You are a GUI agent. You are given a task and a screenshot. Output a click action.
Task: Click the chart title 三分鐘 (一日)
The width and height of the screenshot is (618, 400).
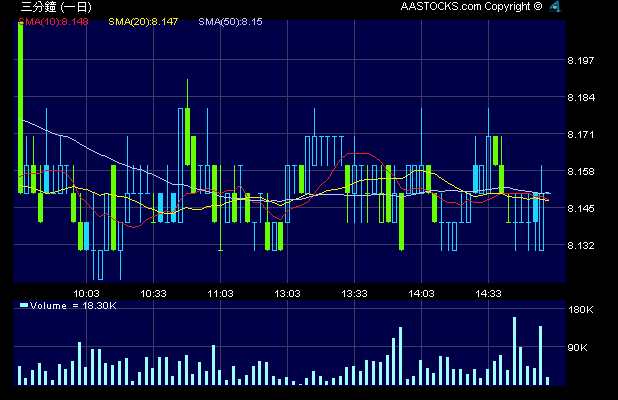[x=56, y=7]
